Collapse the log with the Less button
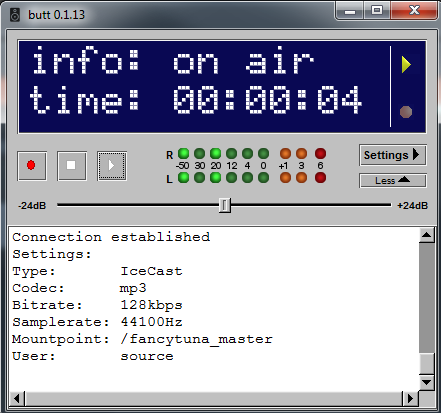Image resolution: width=441 pixels, height=413 pixels. click(392, 180)
